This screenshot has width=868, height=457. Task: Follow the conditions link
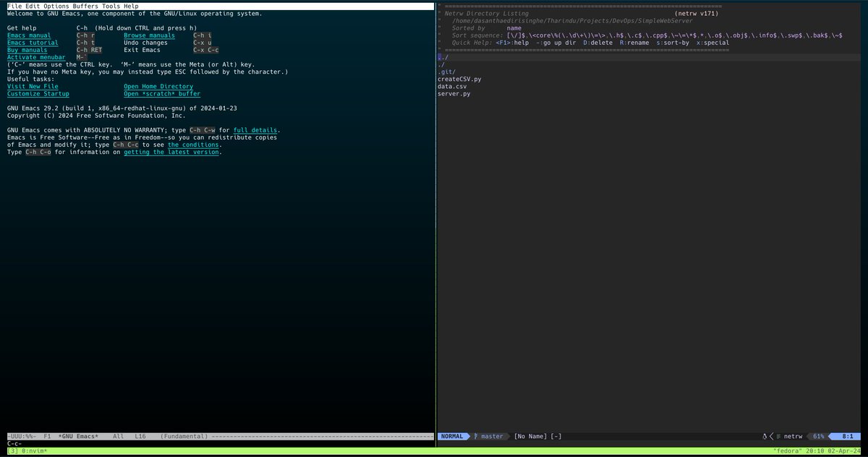pyautogui.click(x=193, y=145)
